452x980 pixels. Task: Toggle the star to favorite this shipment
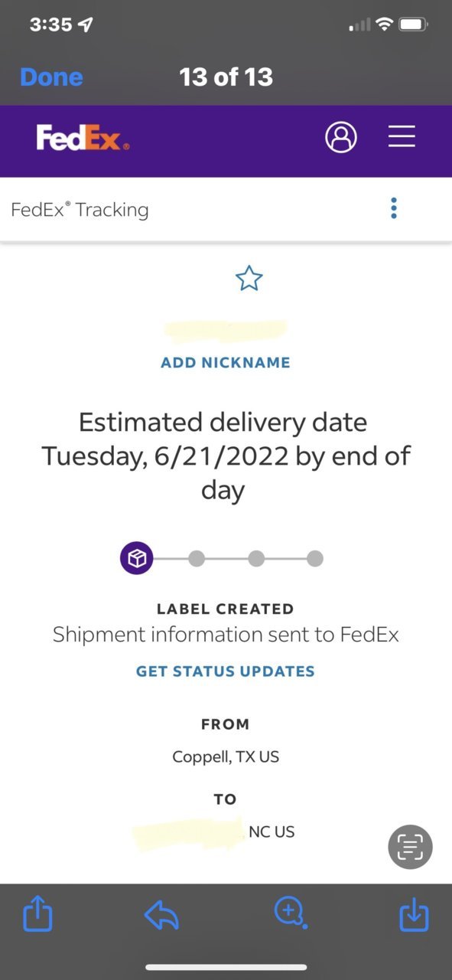point(249,279)
